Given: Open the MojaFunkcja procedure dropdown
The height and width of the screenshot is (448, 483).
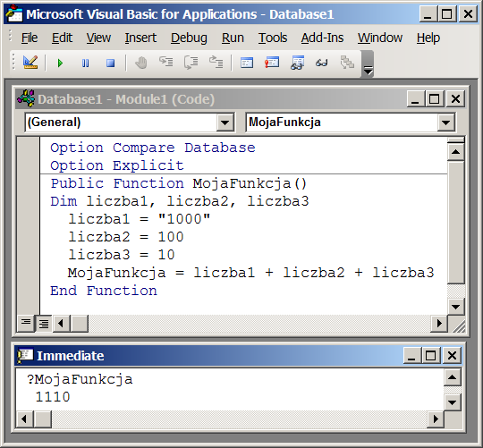Looking at the screenshot, I should pyautogui.click(x=445, y=123).
